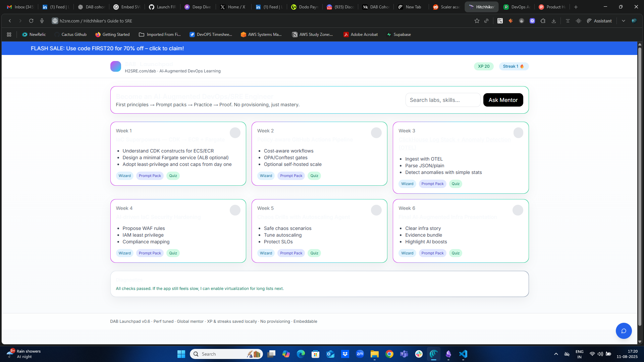Toggle Week 1 completion circle
The height and width of the screenshot is (362, 644).
coord(235,133)
